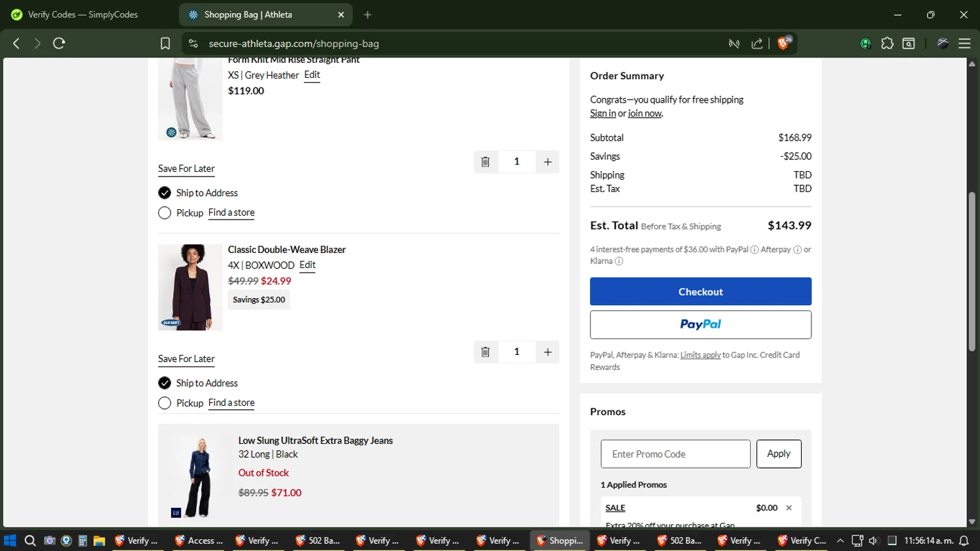Image resolution: width=980 pixels, height=551 pixels.
Task: Click the share icon in address bar
Action: click(x=757, y=44)
